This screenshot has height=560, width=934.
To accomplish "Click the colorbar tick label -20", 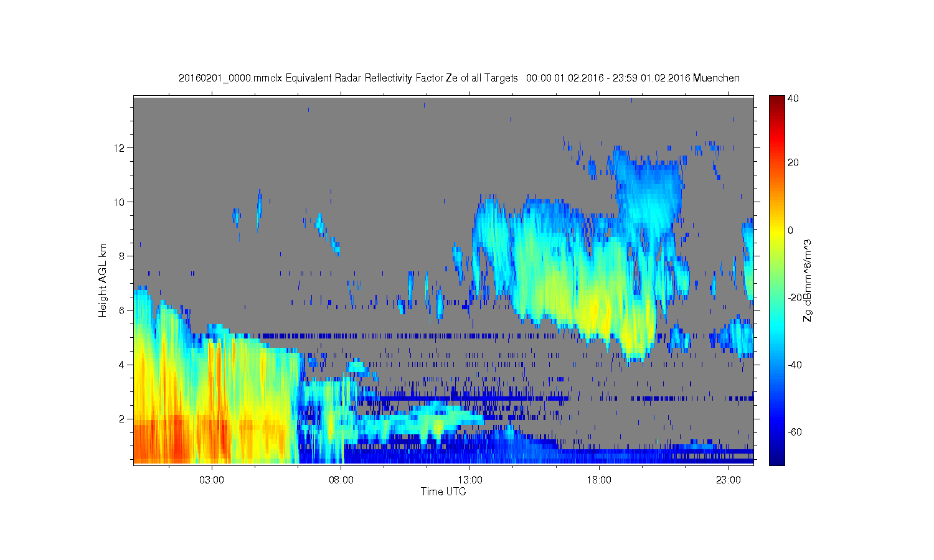I will click(x=795, y=297).
